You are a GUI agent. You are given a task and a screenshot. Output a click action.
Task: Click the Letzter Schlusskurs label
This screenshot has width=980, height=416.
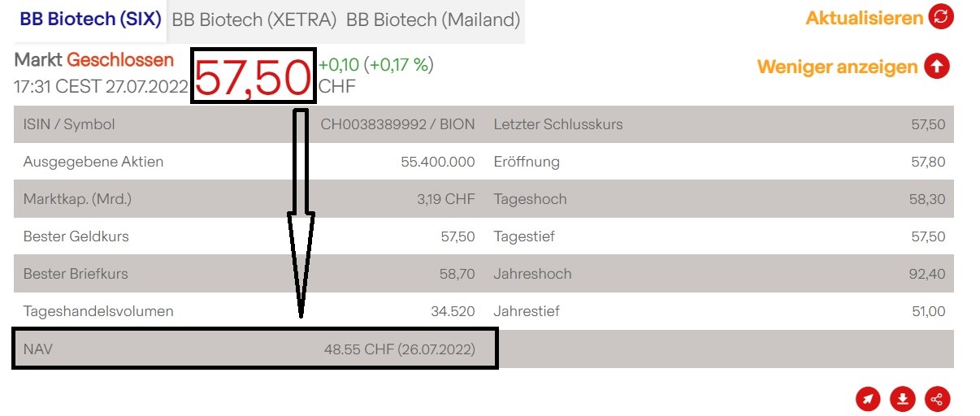558,124
